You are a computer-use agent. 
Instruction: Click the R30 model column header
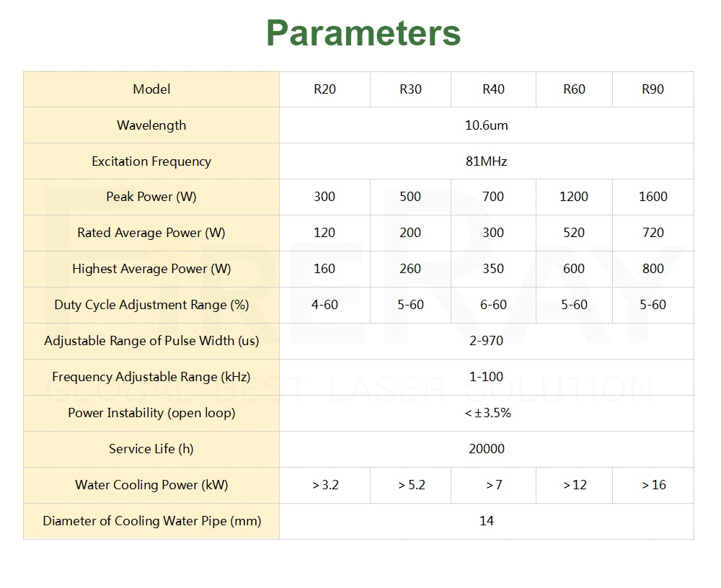tap(410, 89)
